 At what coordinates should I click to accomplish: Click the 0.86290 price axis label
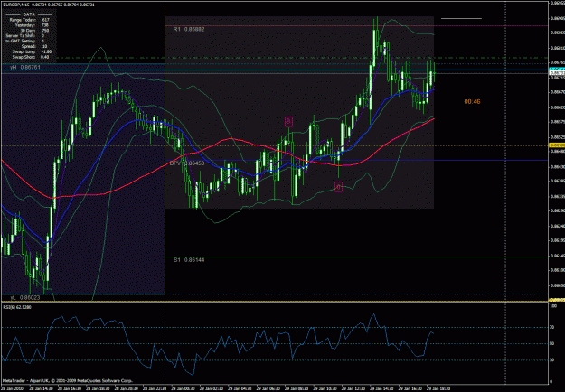[558, 211]
